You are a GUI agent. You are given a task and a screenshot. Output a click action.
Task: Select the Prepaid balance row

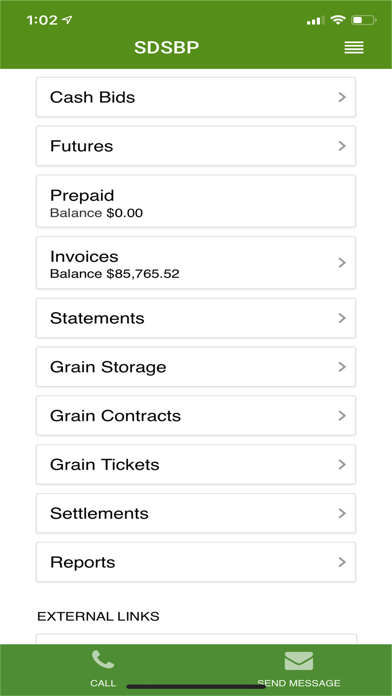click(196, 201)
